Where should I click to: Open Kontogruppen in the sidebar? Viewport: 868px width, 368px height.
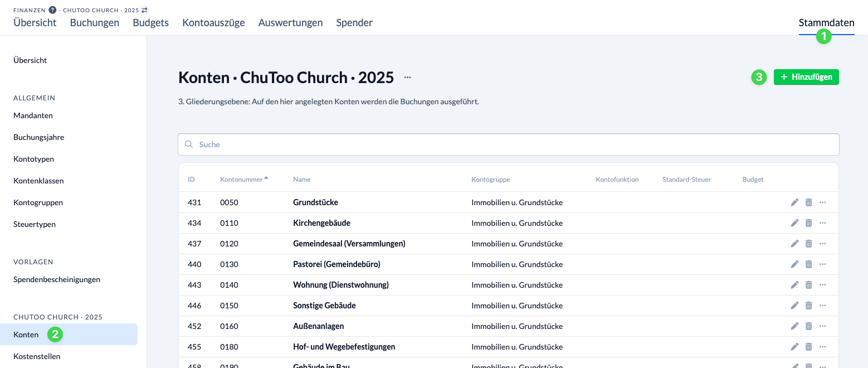pos(38,202)
